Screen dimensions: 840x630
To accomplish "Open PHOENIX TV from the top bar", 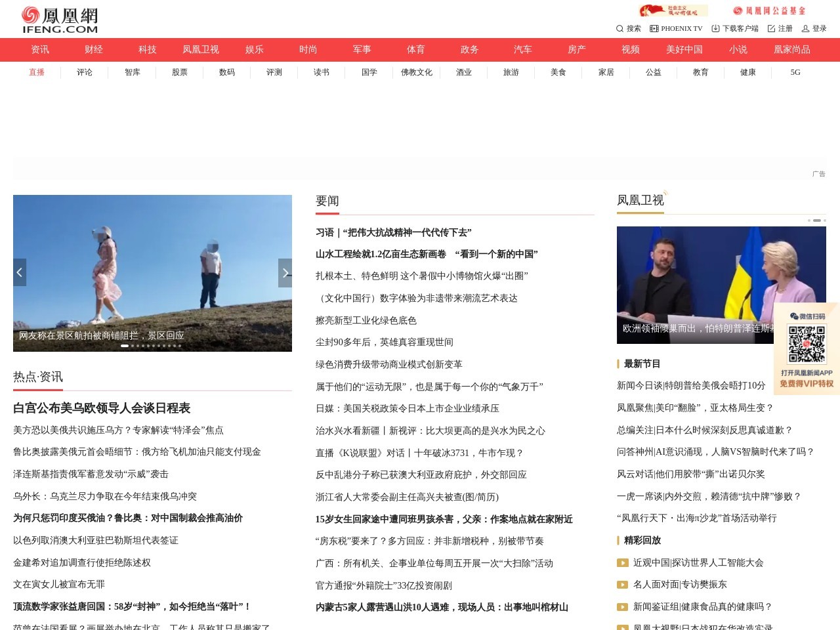I will click(x=676, y=28).
